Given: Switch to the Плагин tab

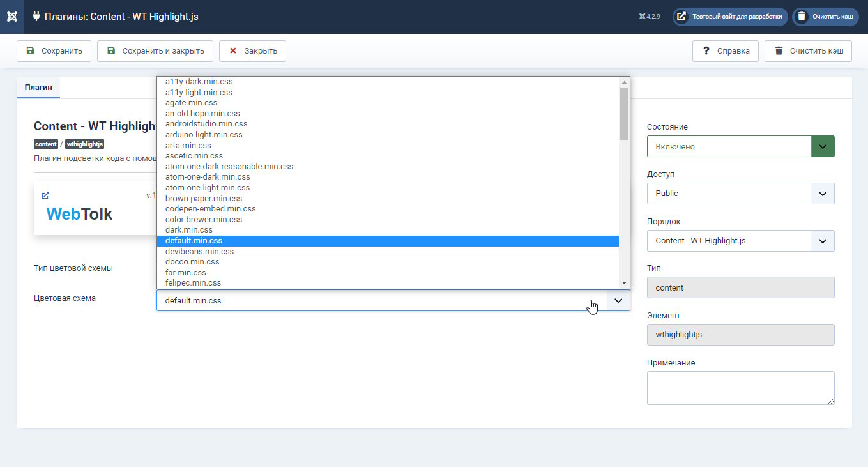Looking at the screenshot, I should [38, 88].
